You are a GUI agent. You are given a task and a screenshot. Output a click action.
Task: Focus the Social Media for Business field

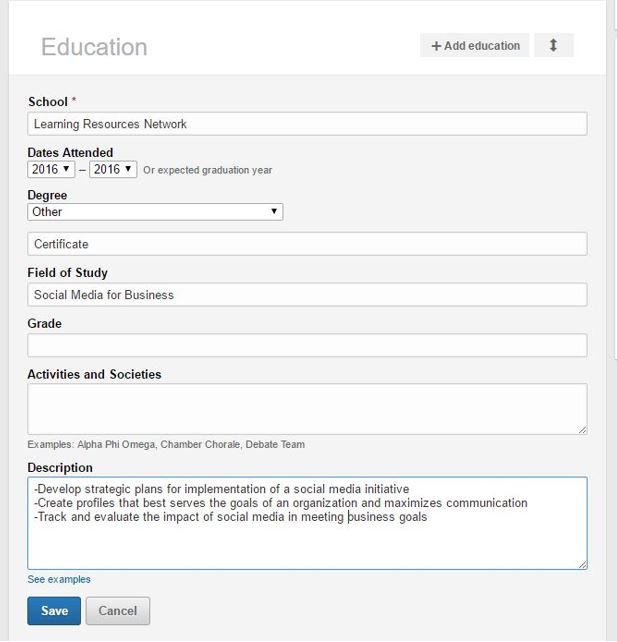(x=307, y=295)
